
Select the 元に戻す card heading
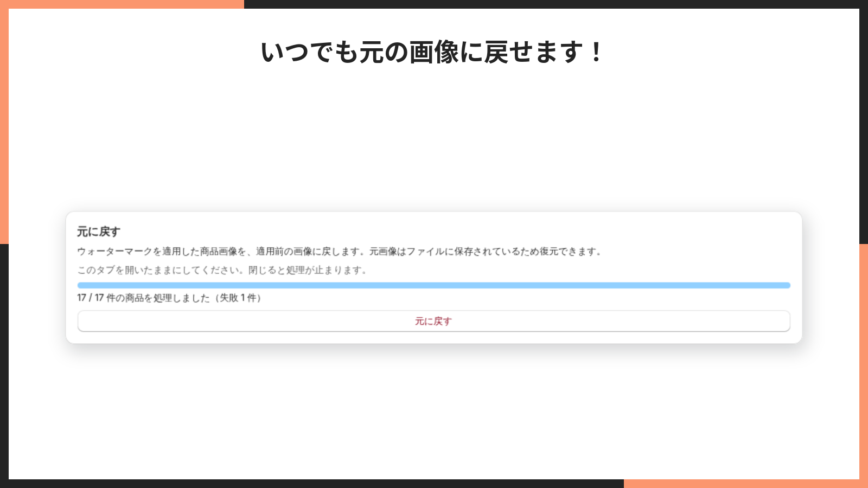tap(98, 232)
